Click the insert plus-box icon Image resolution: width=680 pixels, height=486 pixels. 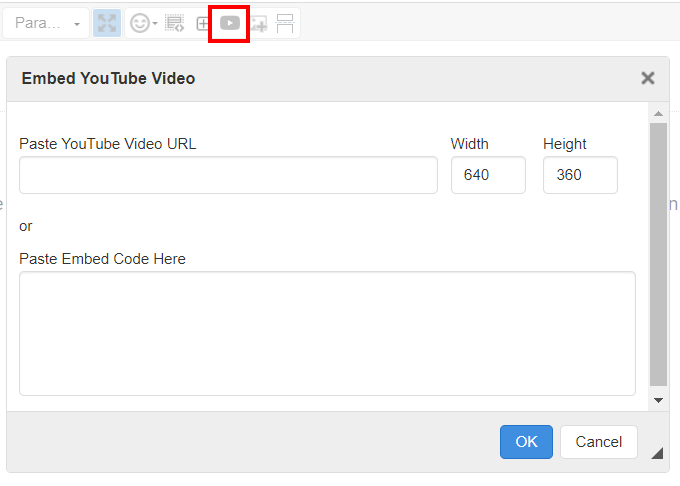click(203, 23)
